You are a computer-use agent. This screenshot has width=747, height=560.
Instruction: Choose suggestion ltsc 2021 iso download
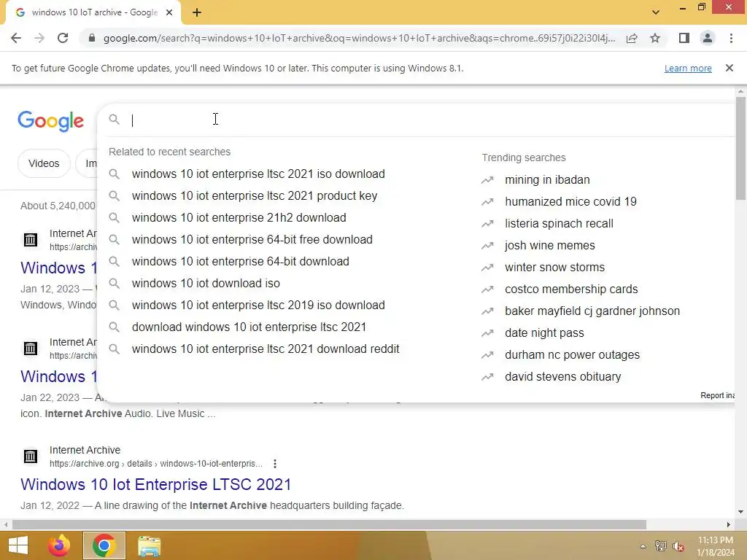tap(258, 174)
